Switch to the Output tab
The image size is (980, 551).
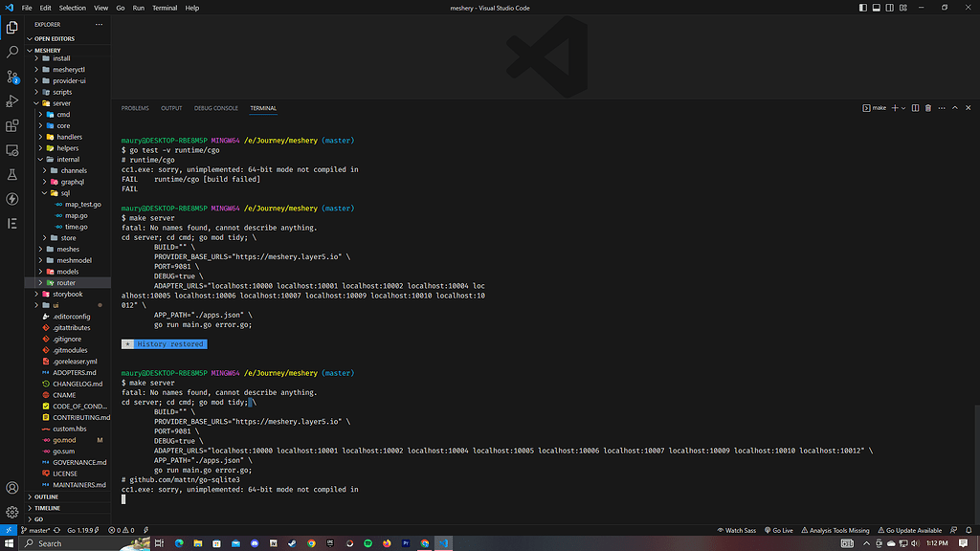[171, 108]
